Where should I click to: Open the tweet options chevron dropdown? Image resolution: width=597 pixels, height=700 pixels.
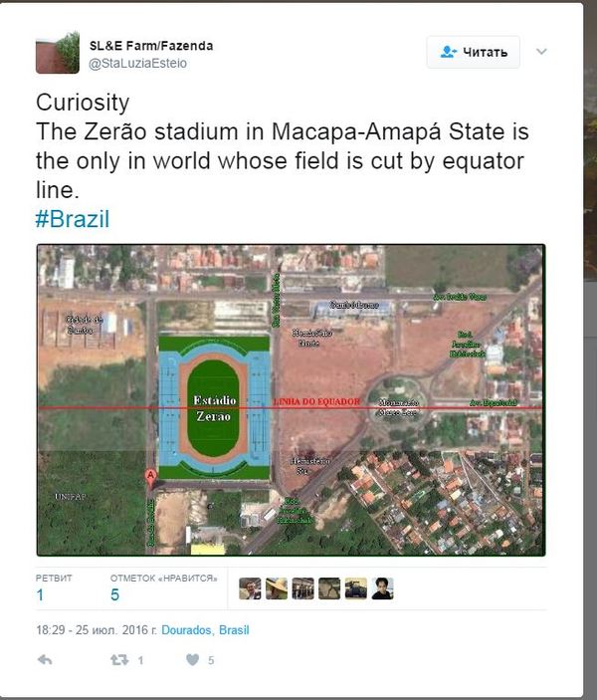[541, 52]
